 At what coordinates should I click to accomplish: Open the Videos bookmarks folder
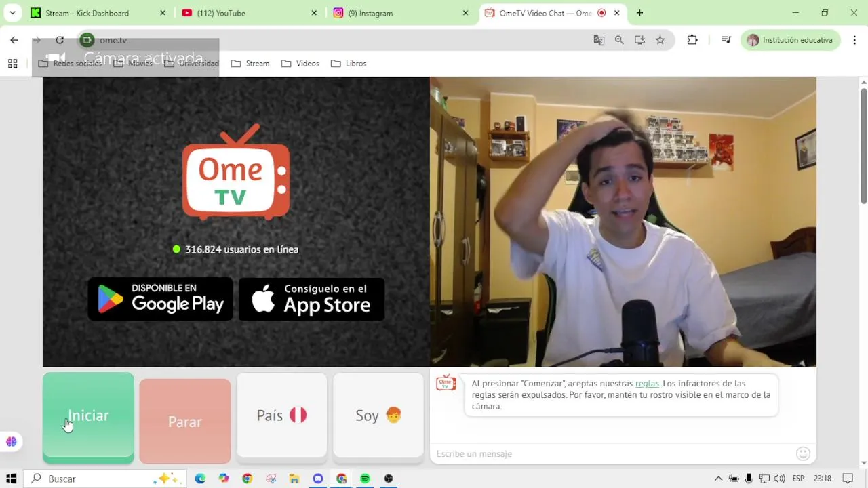tap(300, 64)
